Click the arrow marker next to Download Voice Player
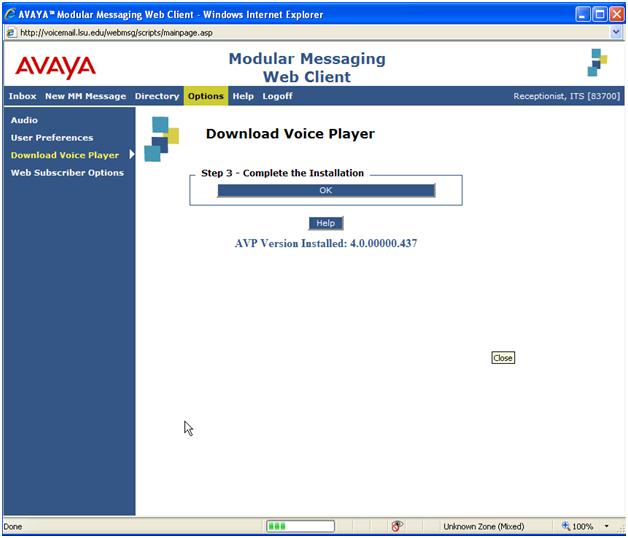 tap(132, 154)
